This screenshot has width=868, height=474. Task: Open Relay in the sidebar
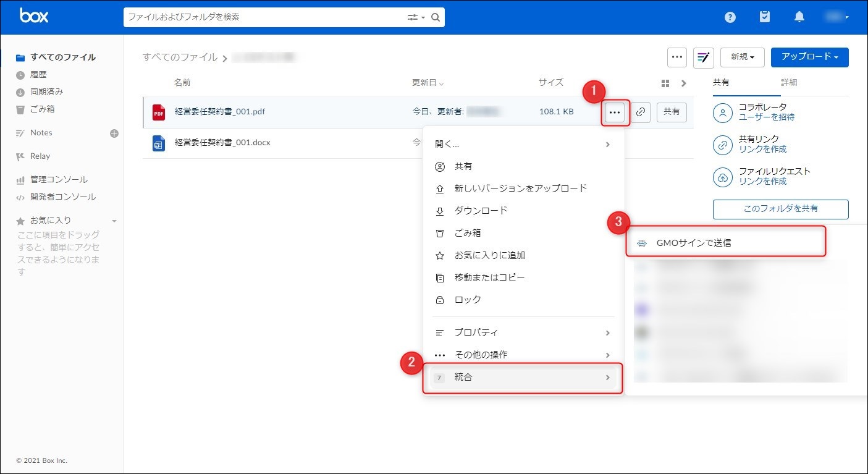point(40,156)
